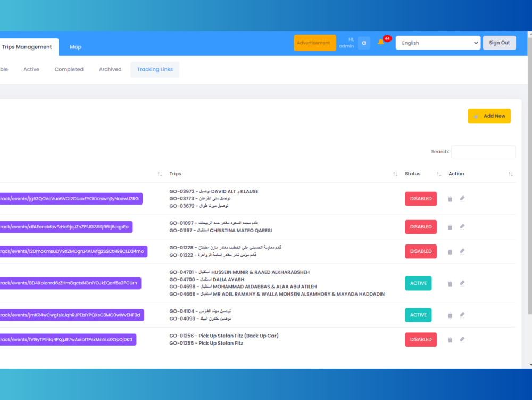Open the notifications bell icon
Image resolution: width=532 pixels, height=400 pixels.
pos(380,42)
